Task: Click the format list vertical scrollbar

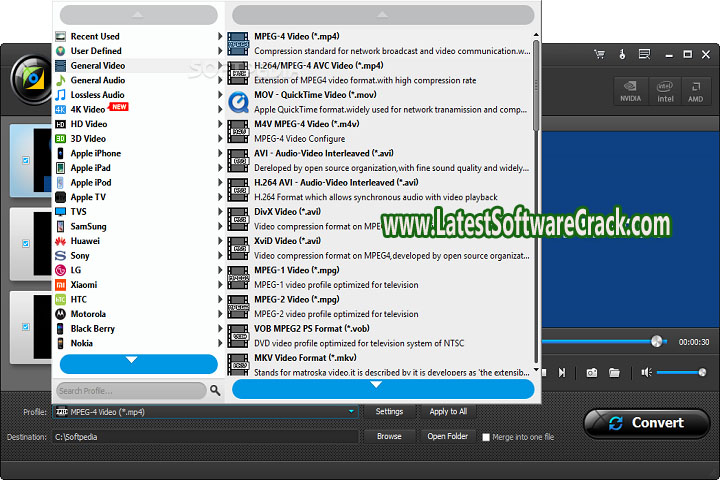Action: click(536, 85)
